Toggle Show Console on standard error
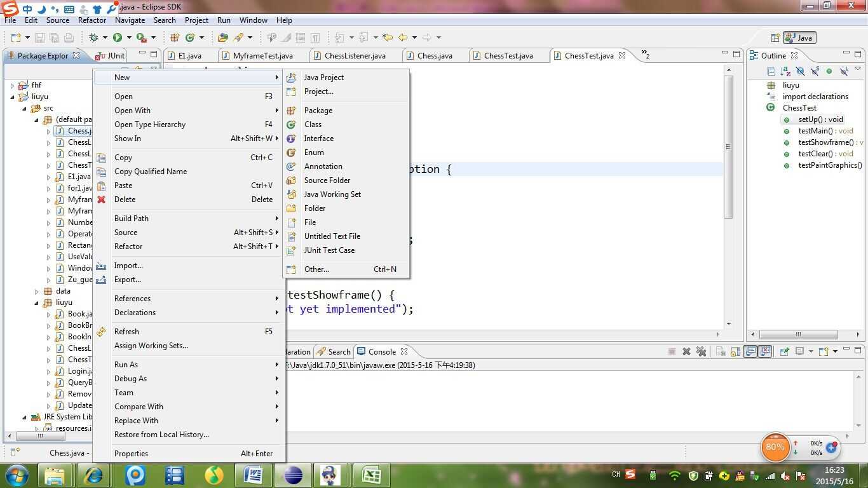Screen dimensions: 868x488 tap(765, 351)
